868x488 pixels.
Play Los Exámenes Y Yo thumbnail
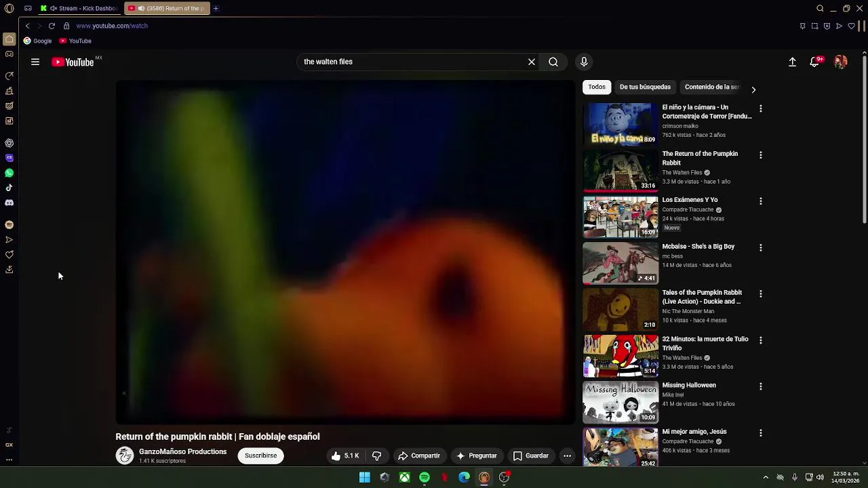(x=620, y=217)
